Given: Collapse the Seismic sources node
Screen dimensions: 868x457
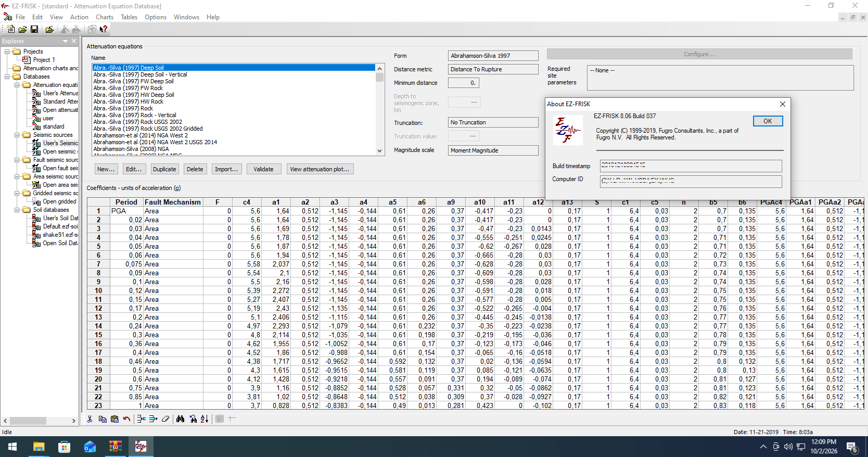Looking at the screenshot, I should [x=17, y=135].
